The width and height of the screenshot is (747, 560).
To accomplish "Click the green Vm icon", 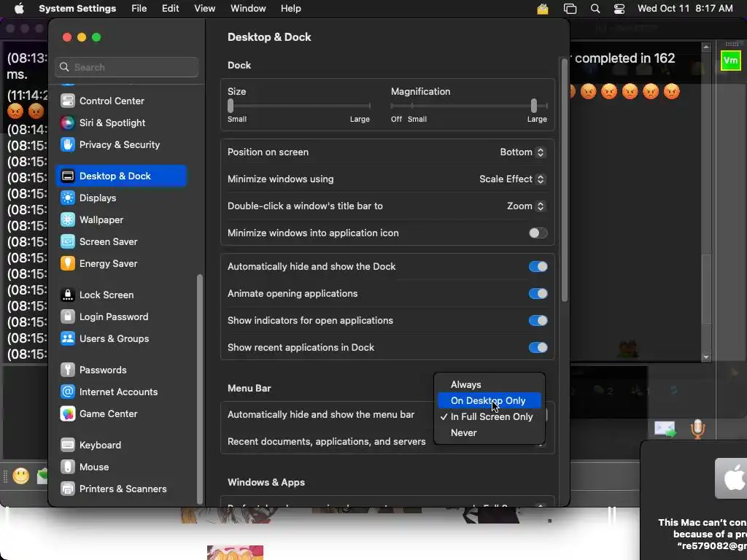I will tap(730, 61).
